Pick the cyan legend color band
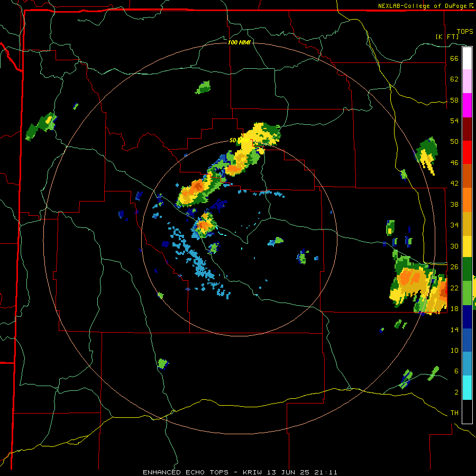Image resolution: width=476 pixels, height=476 pixels. (467, 388)
